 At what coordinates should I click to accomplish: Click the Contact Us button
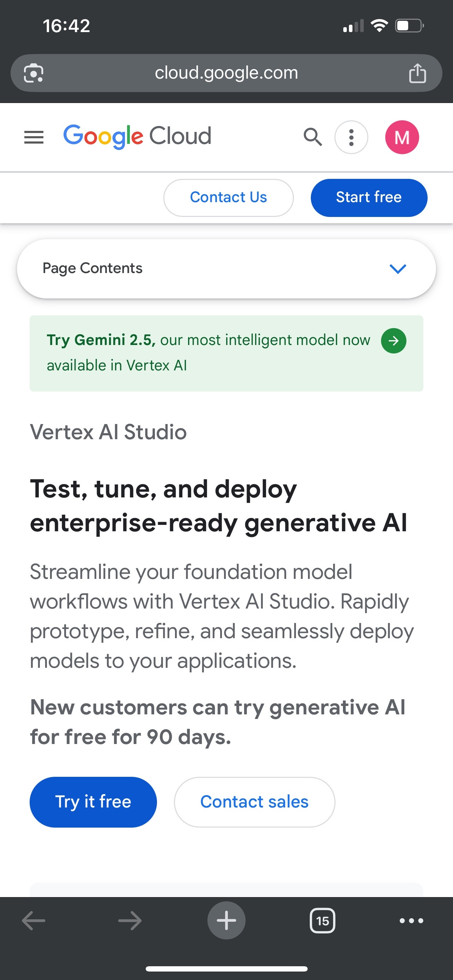(228, 198)
